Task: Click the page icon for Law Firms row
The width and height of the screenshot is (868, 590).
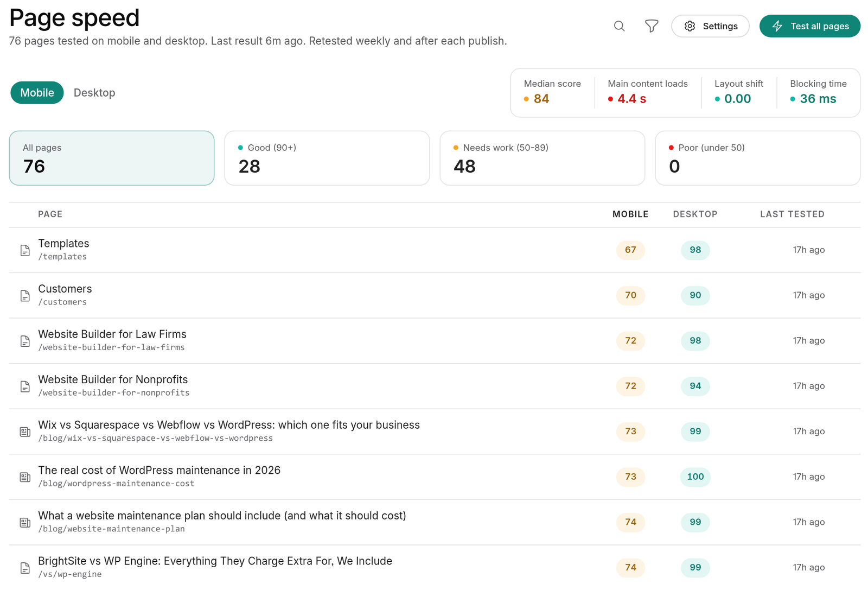Action: pyautogui.click(x=25, y=341)
